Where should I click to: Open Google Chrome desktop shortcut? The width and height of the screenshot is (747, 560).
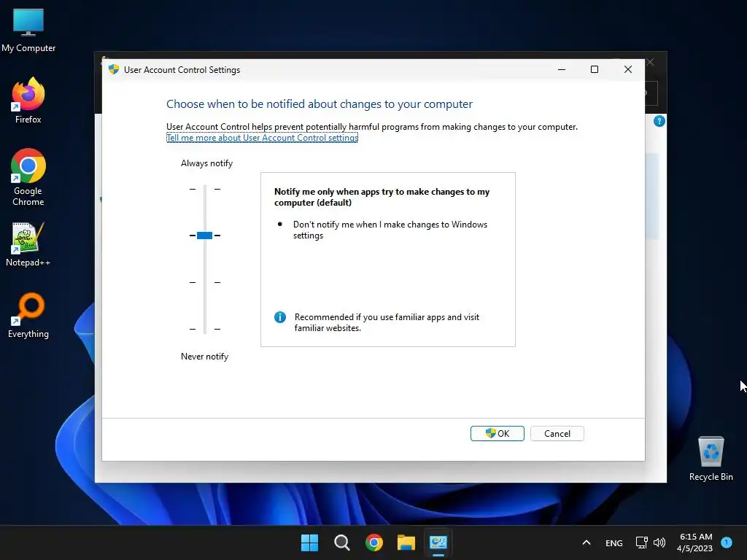point(28,176)
